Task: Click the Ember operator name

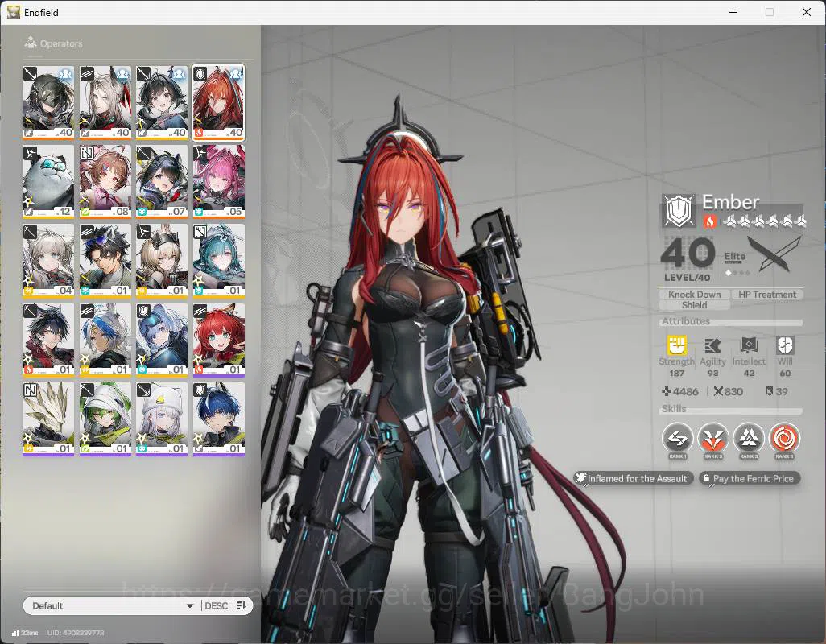Action: tap(731, 202)
